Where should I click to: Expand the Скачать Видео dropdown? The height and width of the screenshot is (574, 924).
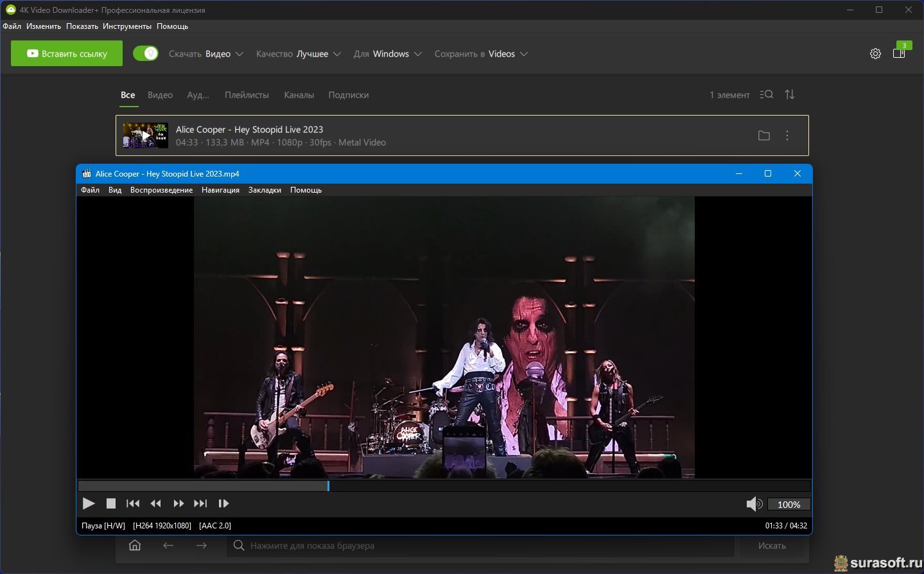[x=205, y=54]
